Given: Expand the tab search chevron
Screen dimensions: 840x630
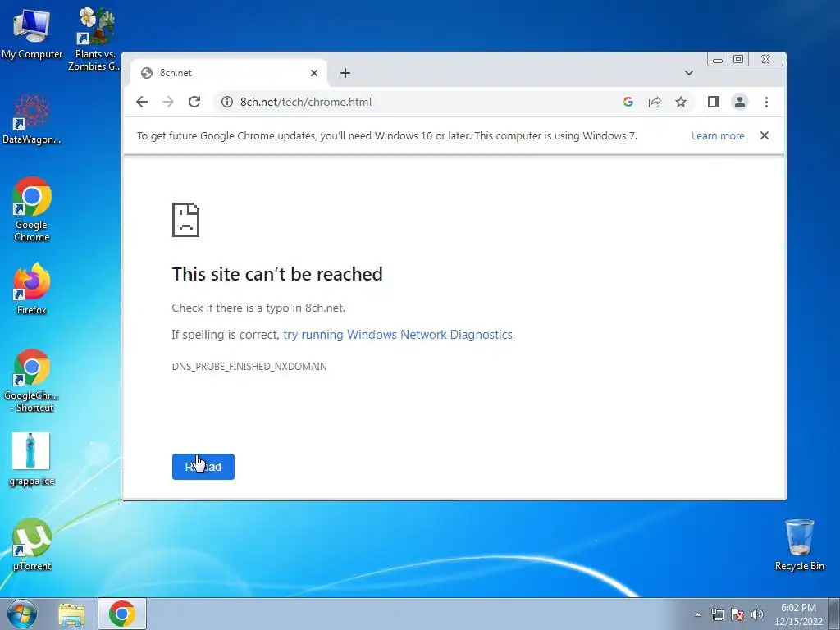Looking at the screenshot, I should coord(689,73).
